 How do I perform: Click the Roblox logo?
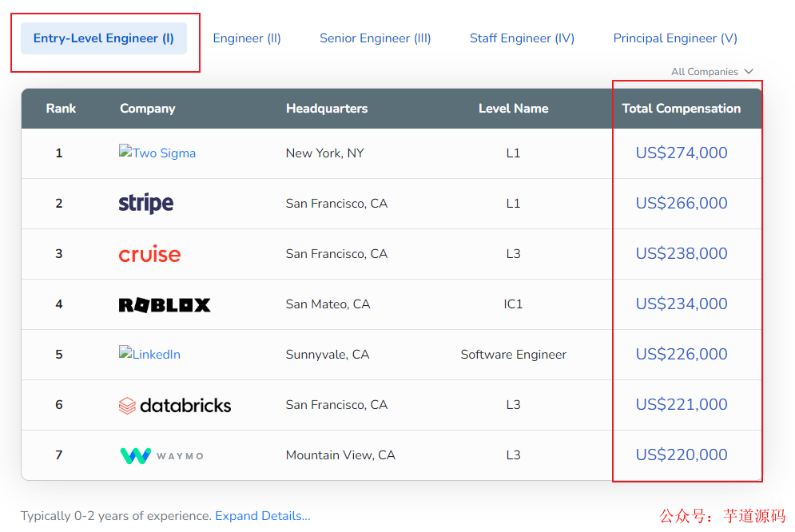click(x=165, y=304)
